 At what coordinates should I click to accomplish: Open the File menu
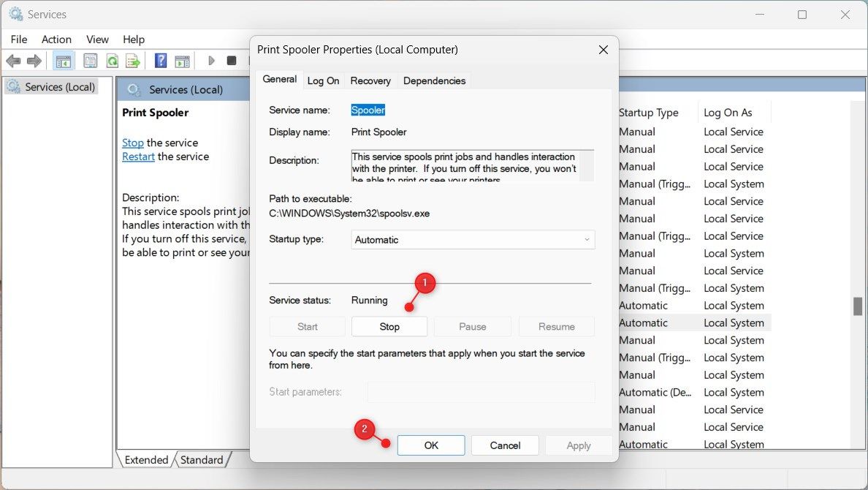coord(19,39)
